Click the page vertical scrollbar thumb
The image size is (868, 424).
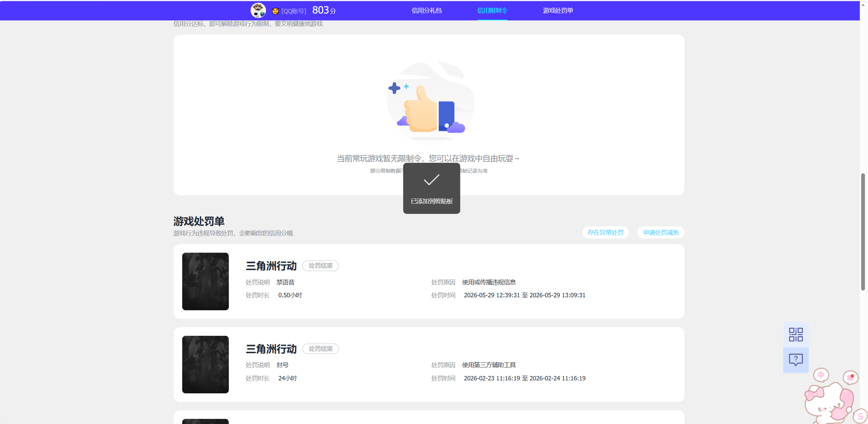point(863,232)
